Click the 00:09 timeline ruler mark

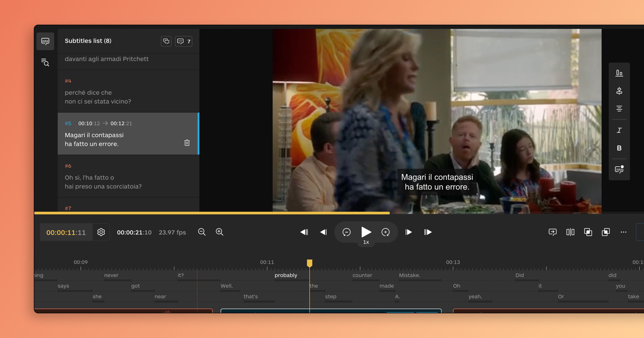point(80,262)
